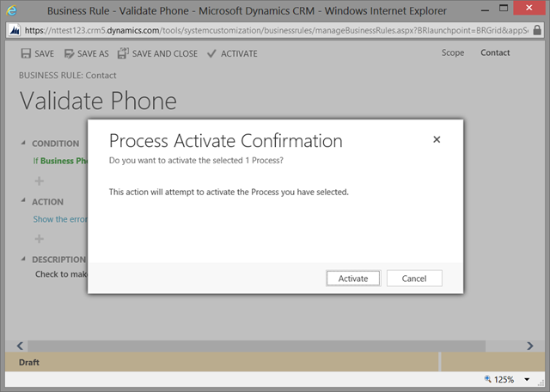
Task: Click the Activate checkmark in toolbar
Action: click(x=211, y=53)
